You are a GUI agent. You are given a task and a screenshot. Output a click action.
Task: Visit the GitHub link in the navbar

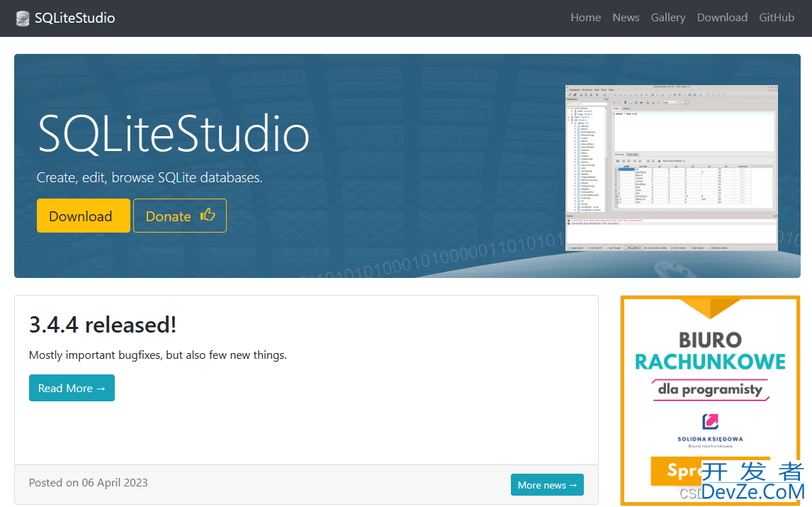777,18
